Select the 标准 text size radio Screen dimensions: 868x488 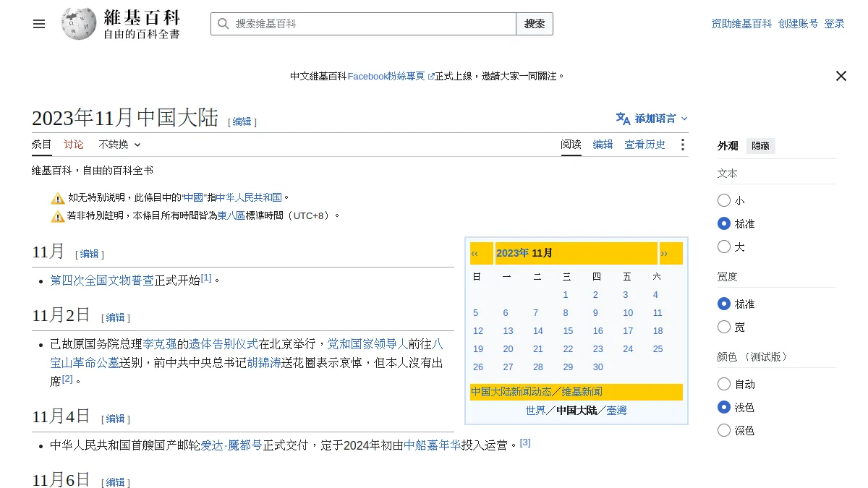724,223
